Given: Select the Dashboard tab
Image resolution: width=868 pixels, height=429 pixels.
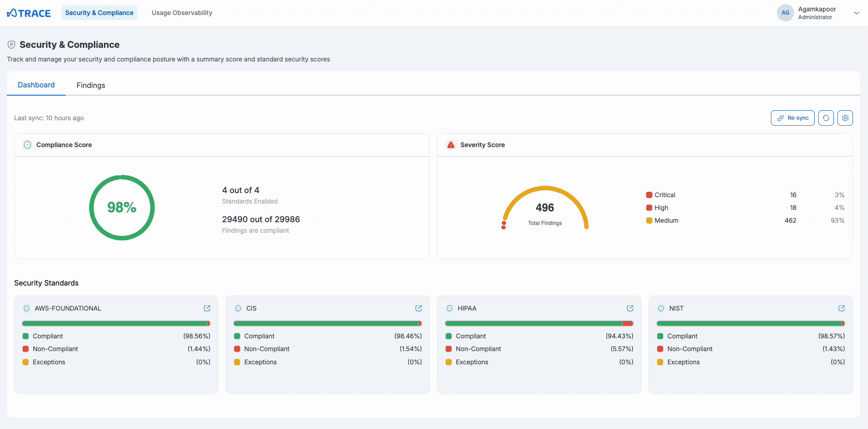Looking at the screenshot, I should coord(36,85).
